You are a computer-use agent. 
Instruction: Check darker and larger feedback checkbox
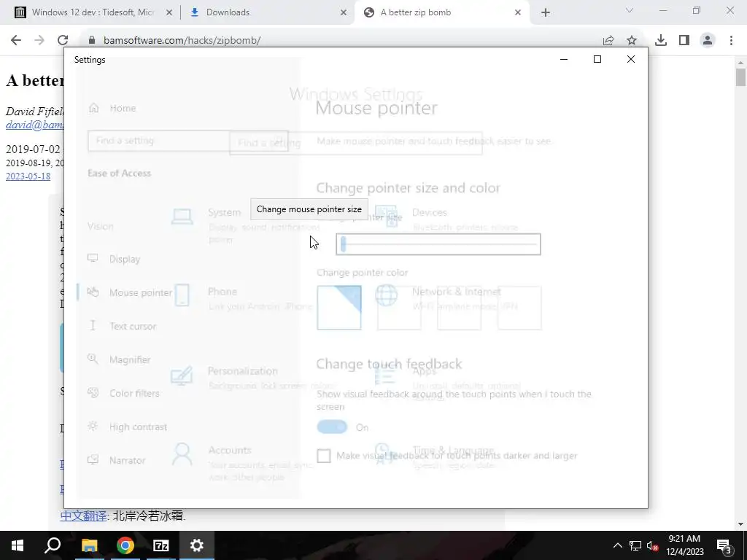click(323, 456)
